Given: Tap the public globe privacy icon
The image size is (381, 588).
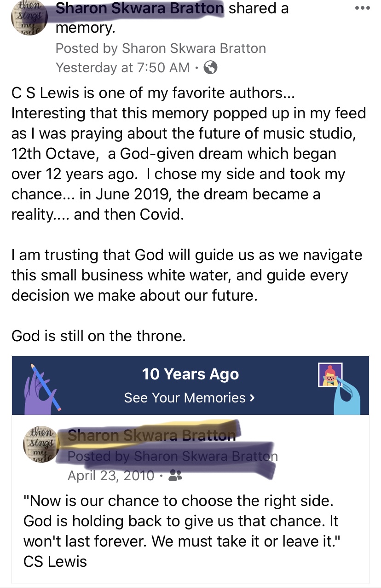Looking at the screenshot, I should [x=210, y=68].
